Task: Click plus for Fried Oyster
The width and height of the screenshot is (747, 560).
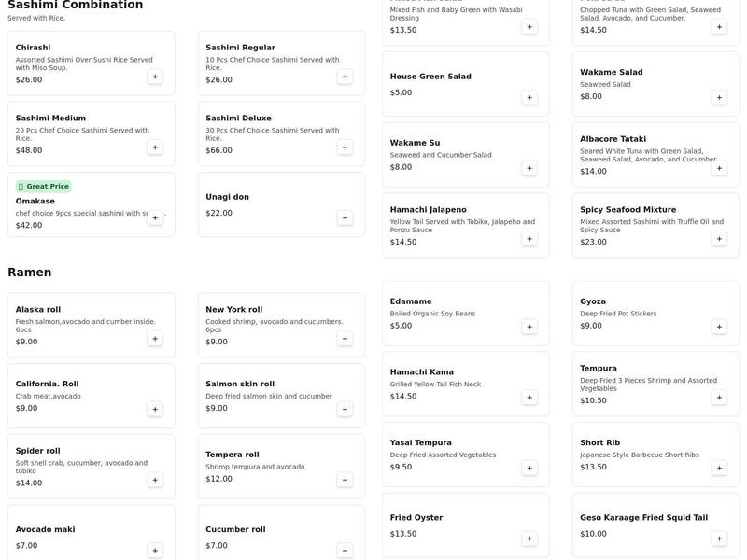Action: pos(529,539)
